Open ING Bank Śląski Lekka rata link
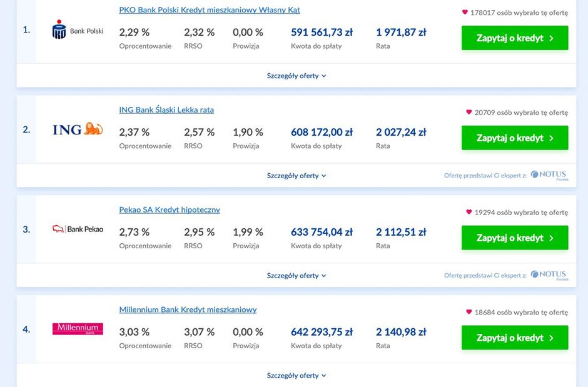Image resolution: width=588 pixels, height=387 pixels. (166, 110)
